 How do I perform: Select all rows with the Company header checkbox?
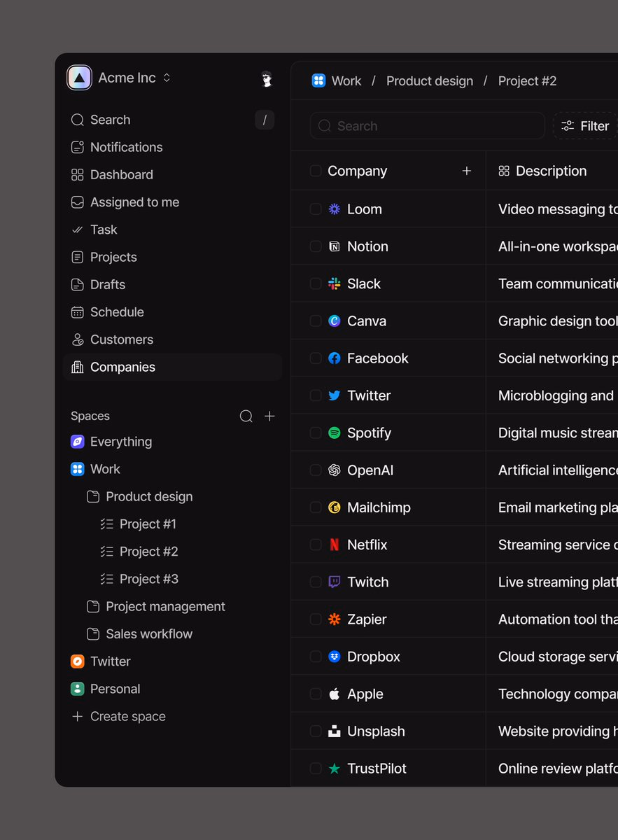316,171
